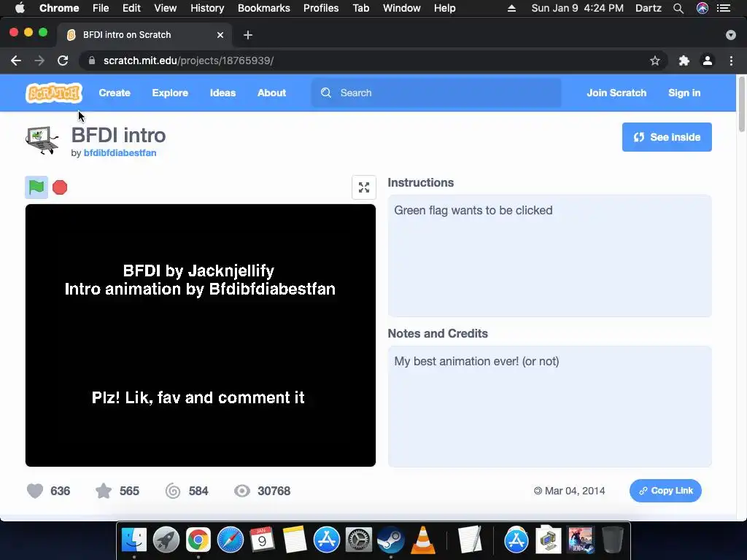The image size is (747, 560).
Task: Open the Bookmarks menu
Action: (x=264, y=8)
